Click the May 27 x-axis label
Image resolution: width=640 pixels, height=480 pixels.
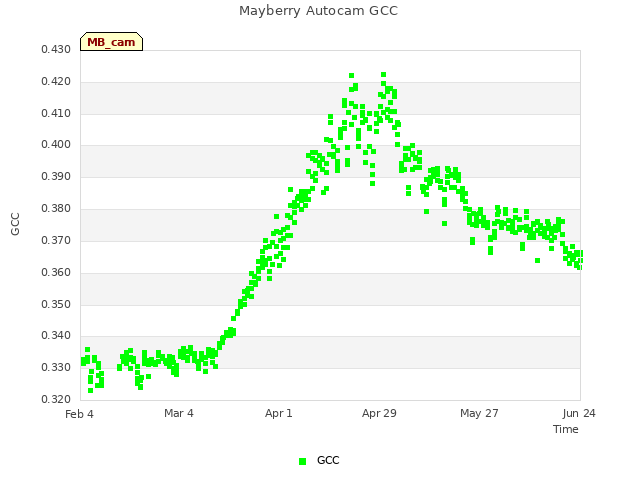coord(479,413)
